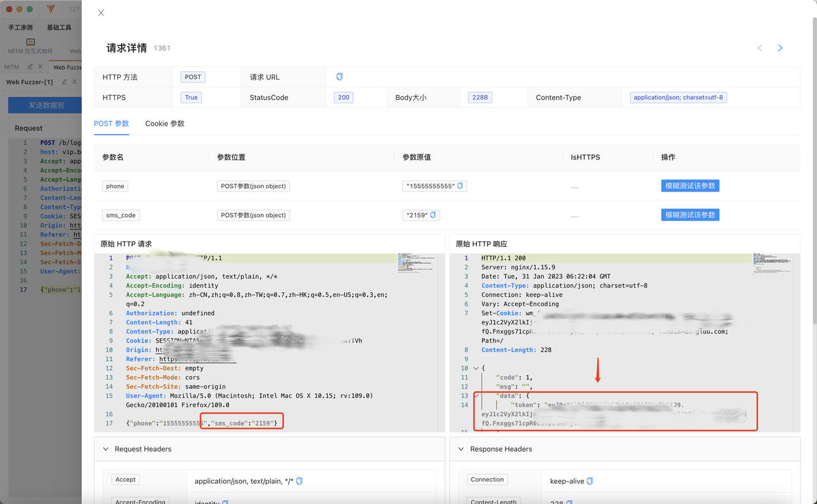The width and height of the screenshot is (817, 504).
Task: Click 模糊测试该参数 for the sms_code row
Action: (x=690, y=215)
